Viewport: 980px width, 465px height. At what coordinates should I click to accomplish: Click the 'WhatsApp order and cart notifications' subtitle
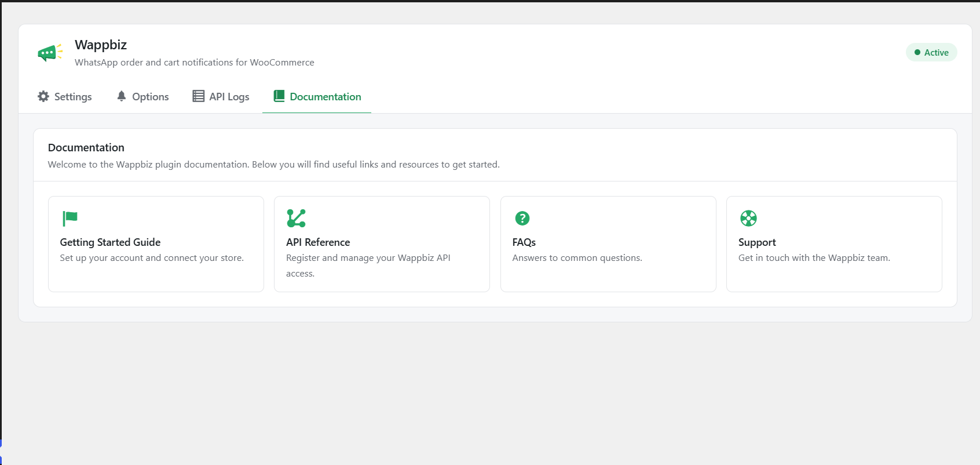click(x=195, y=63)
